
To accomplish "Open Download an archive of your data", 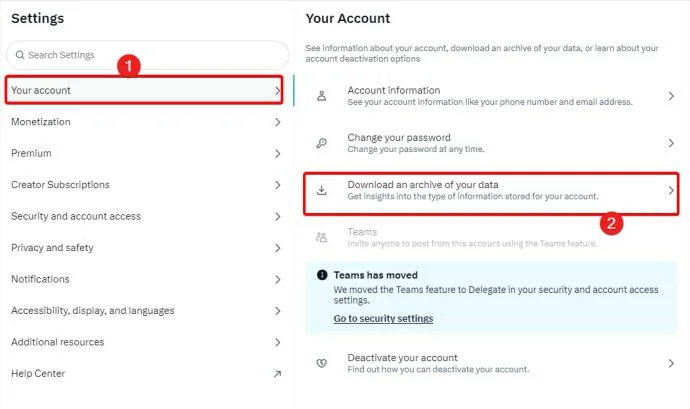I will click(x=491, y=191).
